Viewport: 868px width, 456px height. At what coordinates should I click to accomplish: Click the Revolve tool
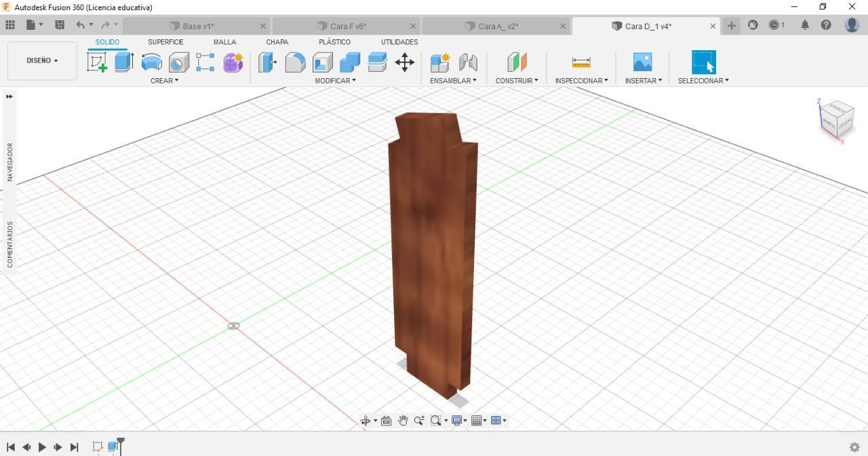pyautogui.click(x=151, y=62)
